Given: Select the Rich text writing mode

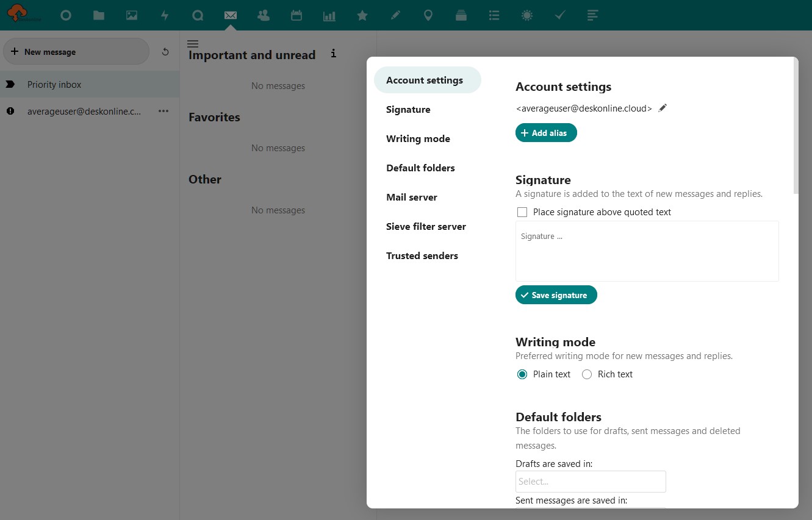Looking at the screenshot, I should click(x=587, y=374).
